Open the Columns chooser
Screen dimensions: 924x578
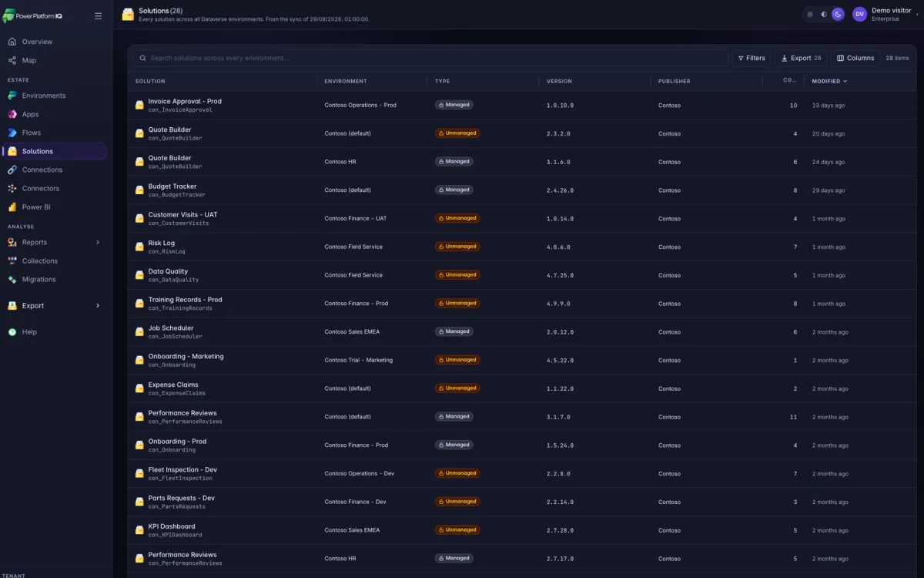pos(855,58)
